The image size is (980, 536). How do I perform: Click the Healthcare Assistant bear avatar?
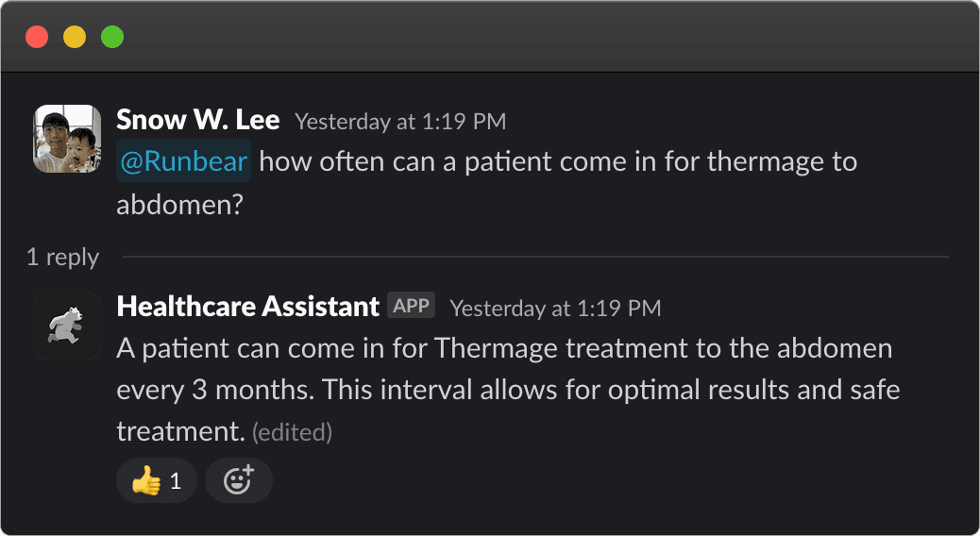(67, 326)
